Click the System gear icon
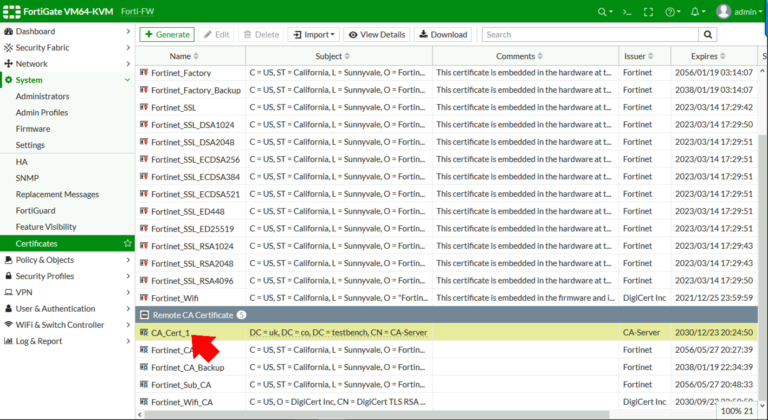This screenshot has height=420, width=768. coord(8,80)
